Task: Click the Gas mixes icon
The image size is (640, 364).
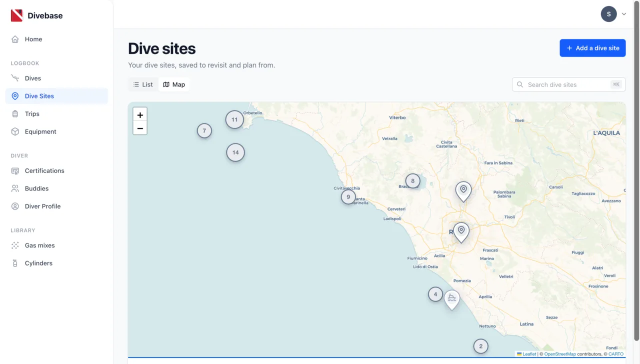Action: pyautogui.click(x=15, y=245)
